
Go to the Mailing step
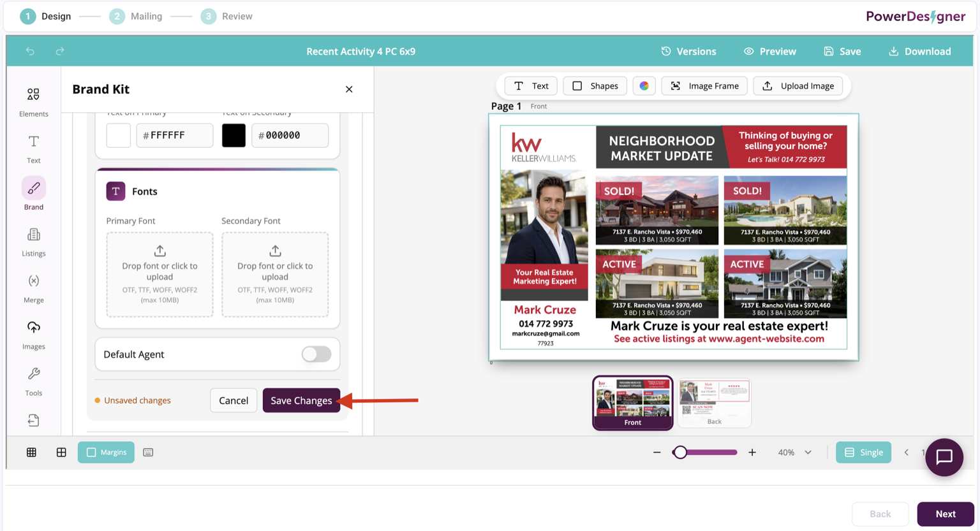136,16
